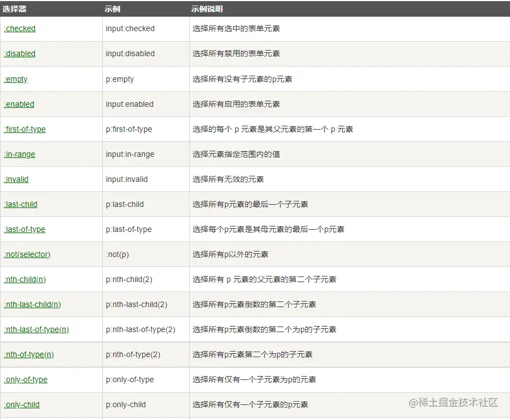Select the p:last-of-type example cell
The width and height of the screenshot is (510, 420).
click(x=146, y=229)
